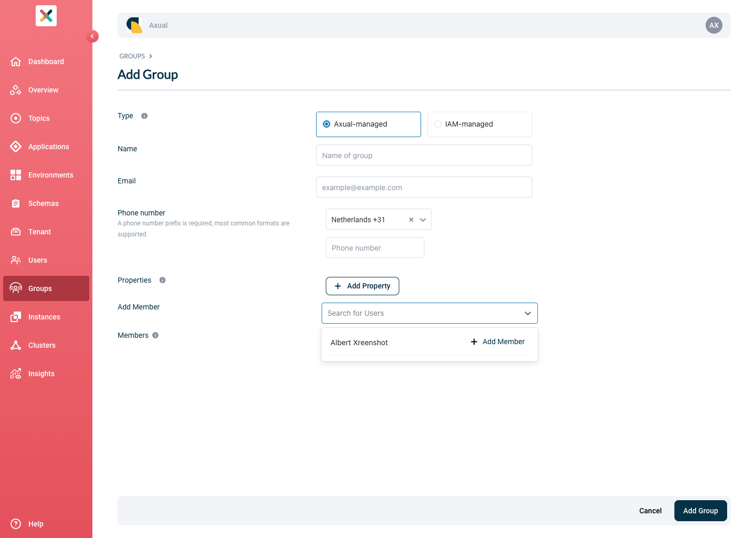Toggle the Search for Users dropdown chevron

(x=528, y=313)
